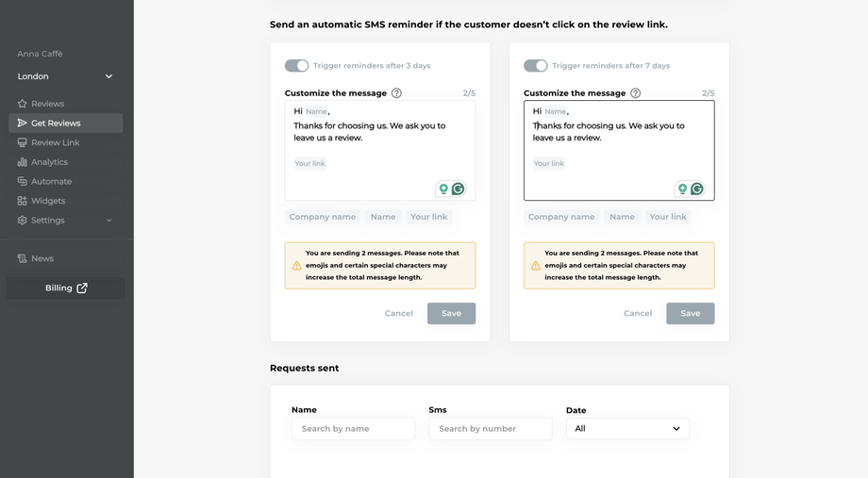This screenshot has width=868, height=478.
Task: Toggle the 7 days reminder trigger switch
Action: (x=535, y=66)
